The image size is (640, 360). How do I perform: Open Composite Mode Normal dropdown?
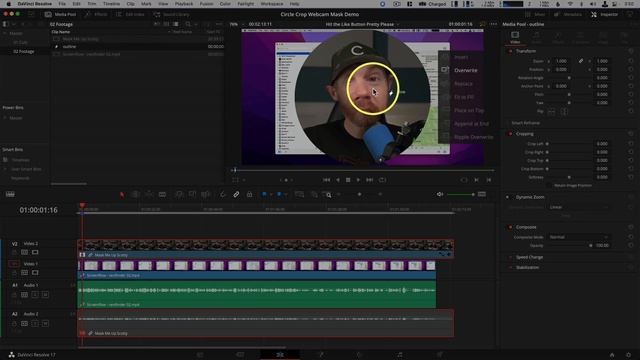[578, 237]
